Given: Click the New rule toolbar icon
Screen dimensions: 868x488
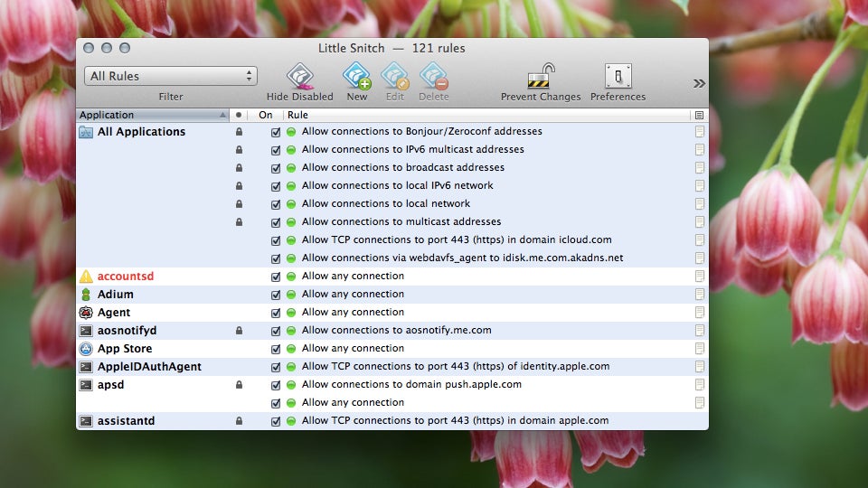Looking at the screenshot, I should (x=356, y=76).
